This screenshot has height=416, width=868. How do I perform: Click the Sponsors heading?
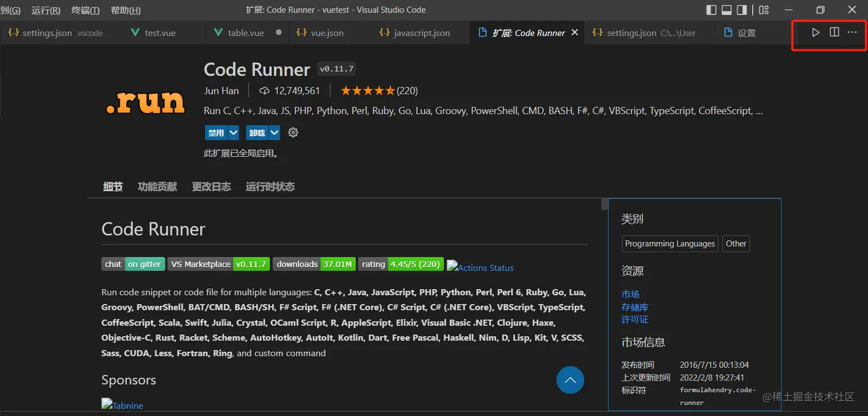click(129, 380)
